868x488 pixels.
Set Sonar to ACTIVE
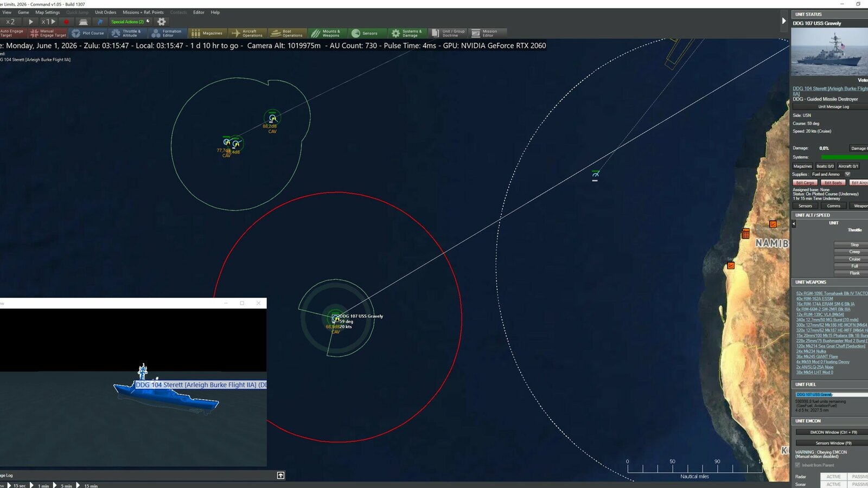point(833,484)
